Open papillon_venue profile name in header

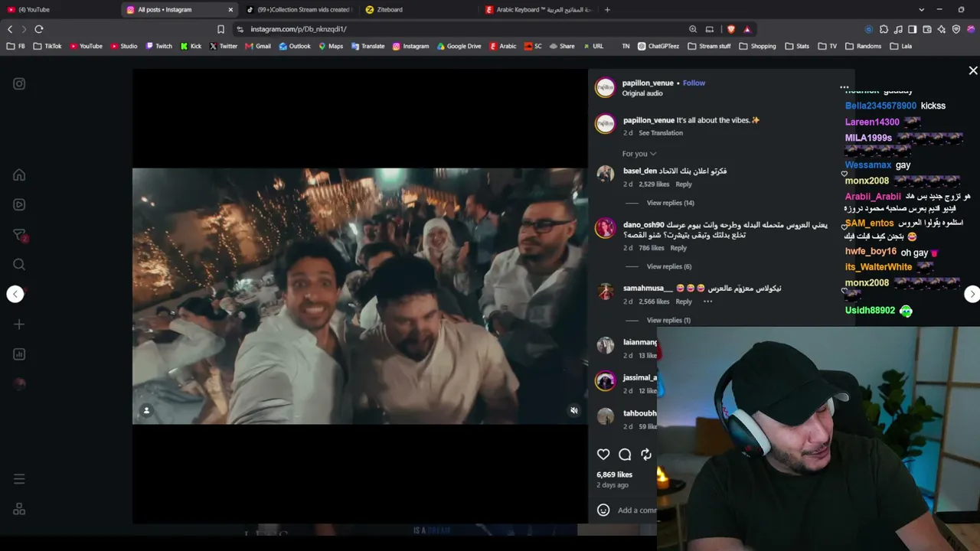[648, 83]
